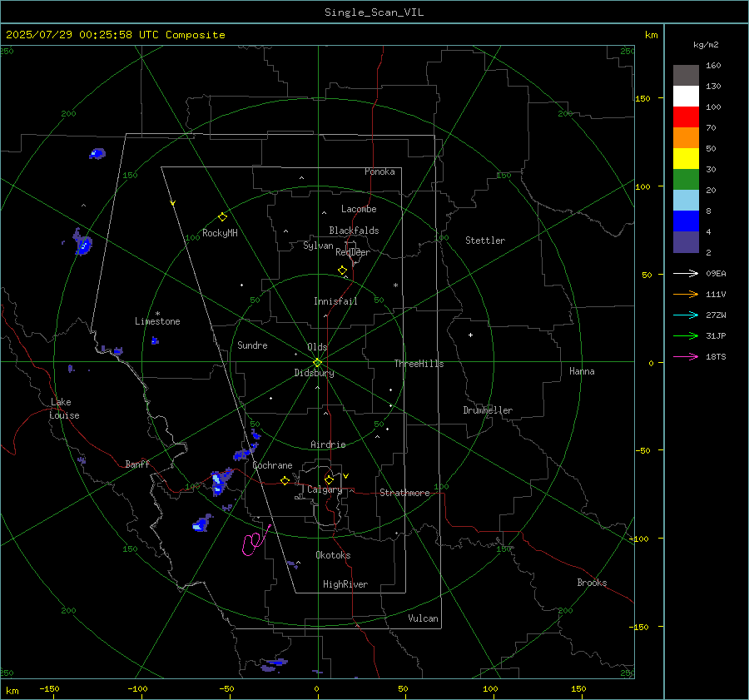
Task: Click the magenta storm track loop near Okotoks
Action: [255, 541]
